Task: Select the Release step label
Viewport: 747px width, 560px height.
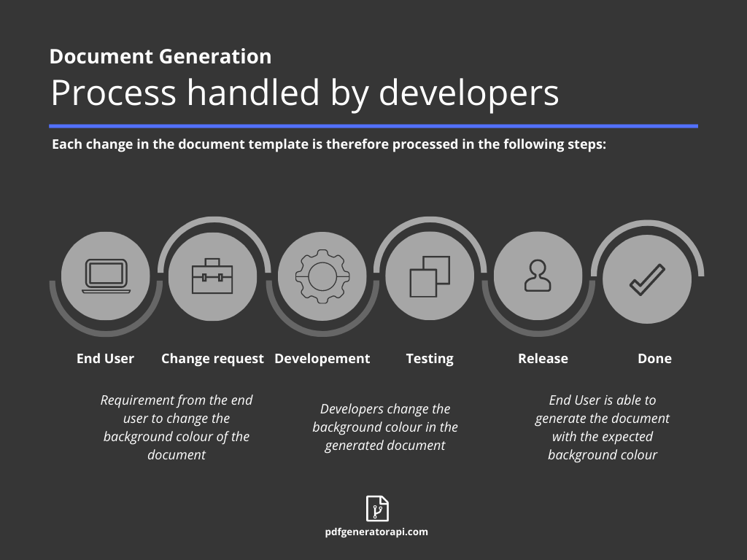Action: click(543, 358)
